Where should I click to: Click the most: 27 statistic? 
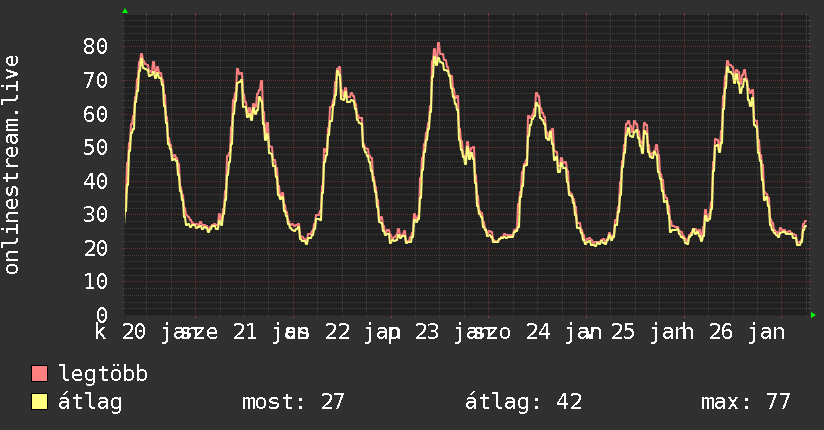click(293, 402)
